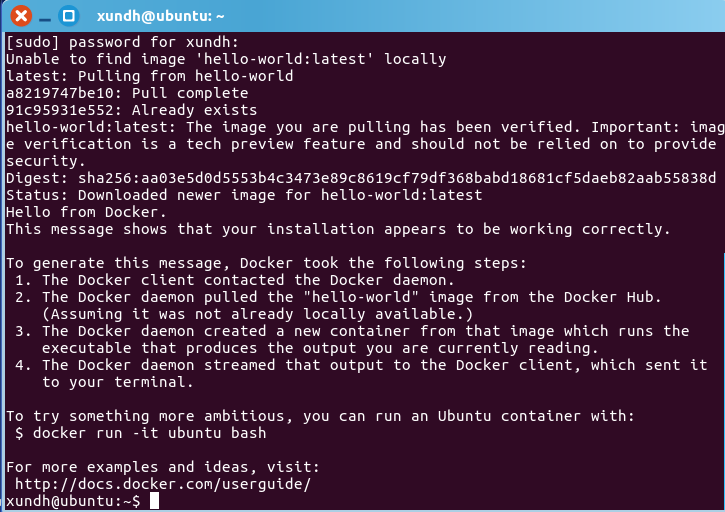Click the xundh@ubuntu title bar text
The height and width of the screenshot is (512, 725).
160,16
